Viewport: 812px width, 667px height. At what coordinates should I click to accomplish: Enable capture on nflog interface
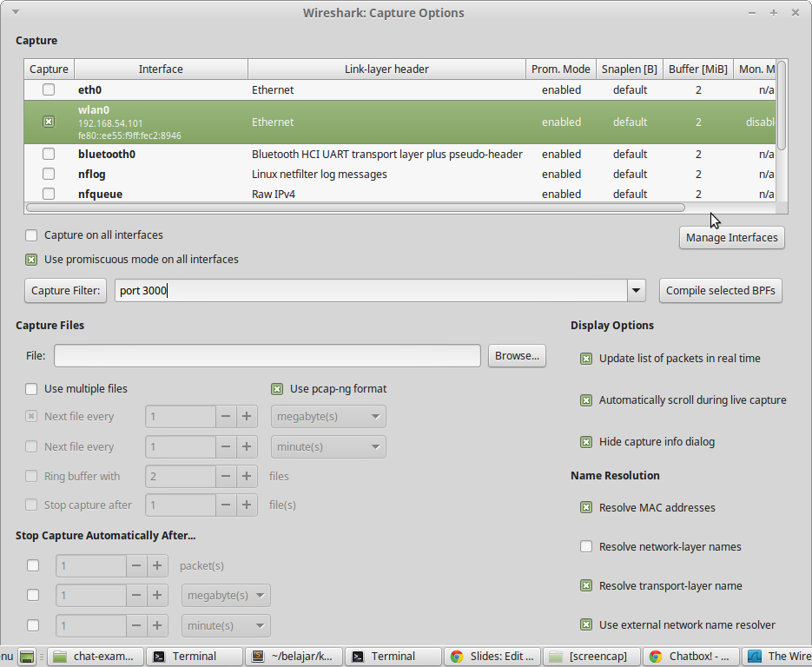[x=49, y=174]
